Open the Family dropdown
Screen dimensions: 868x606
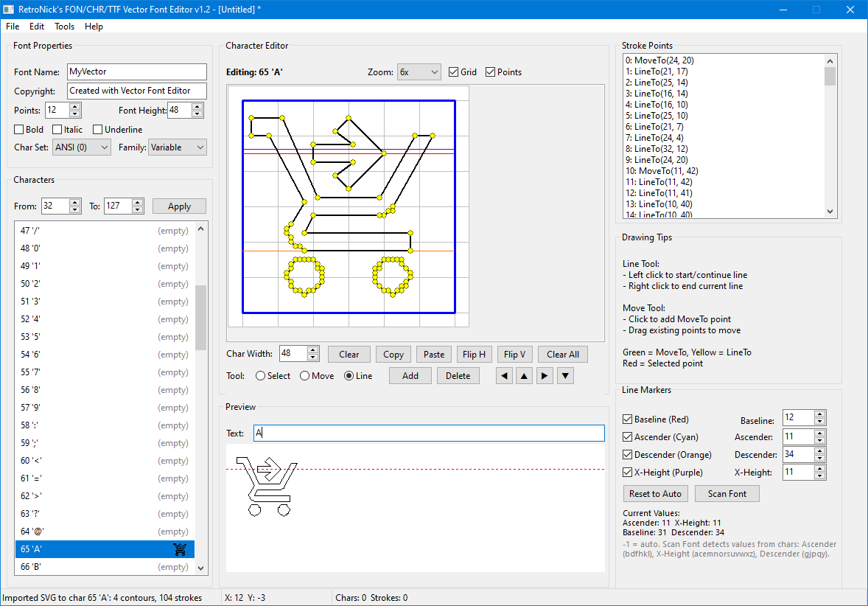pyautogui.click(x=177, y=147)
